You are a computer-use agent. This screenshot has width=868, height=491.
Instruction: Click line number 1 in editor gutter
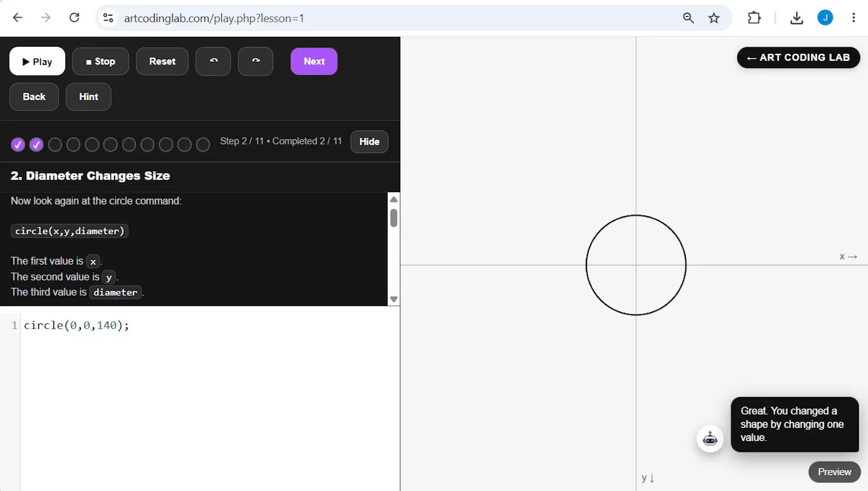point(14,326)
